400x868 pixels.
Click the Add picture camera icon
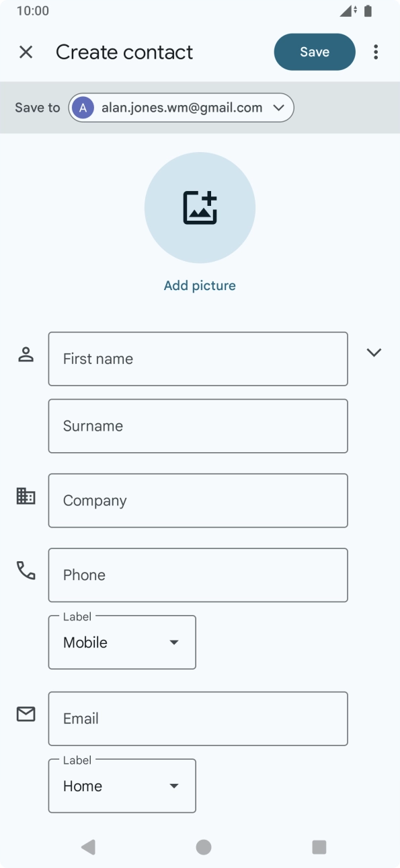click(x=200, y=207)
